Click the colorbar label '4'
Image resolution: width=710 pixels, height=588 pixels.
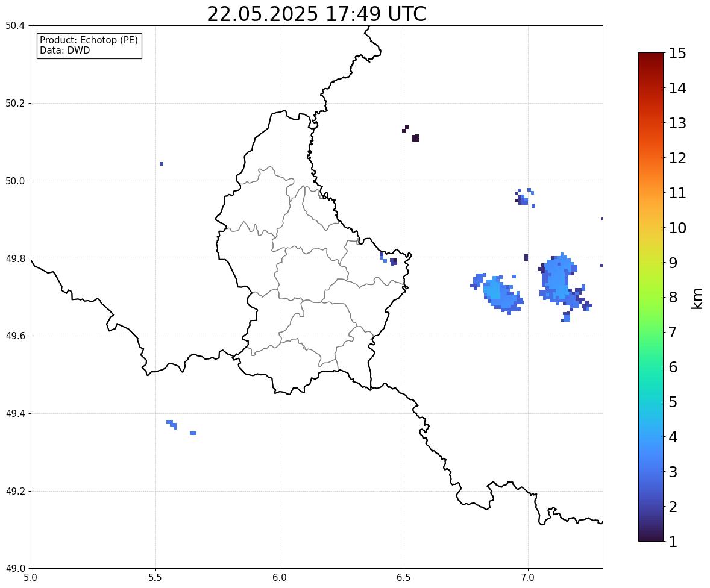tap(673, 437)
